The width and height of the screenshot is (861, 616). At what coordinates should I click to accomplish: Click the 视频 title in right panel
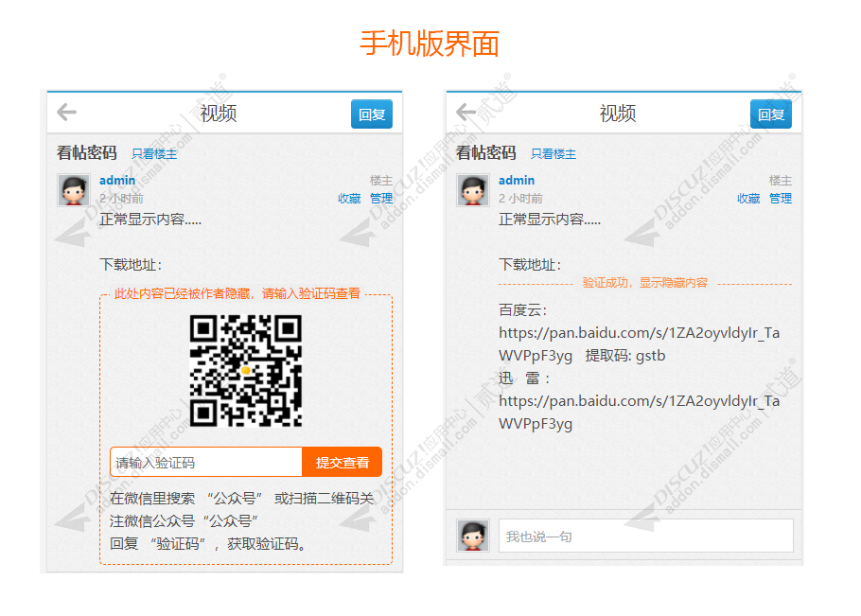(617, 114)
